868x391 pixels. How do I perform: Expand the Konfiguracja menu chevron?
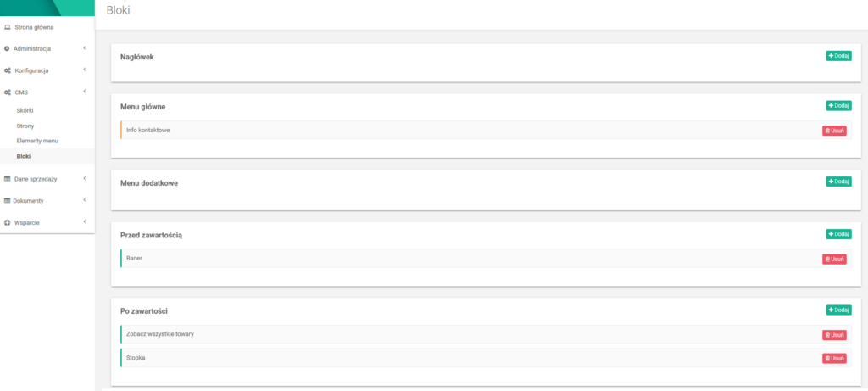84,70
